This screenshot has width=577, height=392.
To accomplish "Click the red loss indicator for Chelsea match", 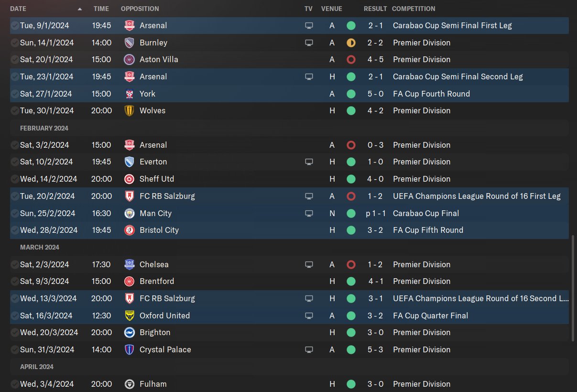I will [x=351, y=264].
